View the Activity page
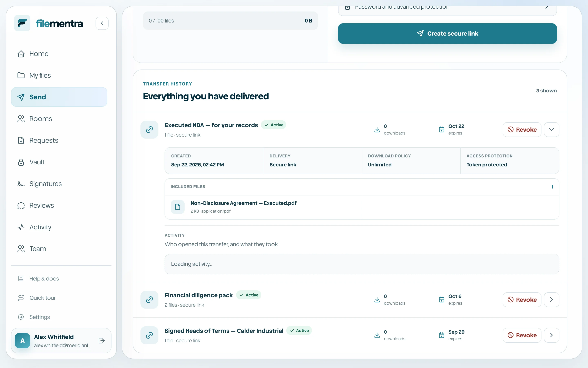 point(59,227)
